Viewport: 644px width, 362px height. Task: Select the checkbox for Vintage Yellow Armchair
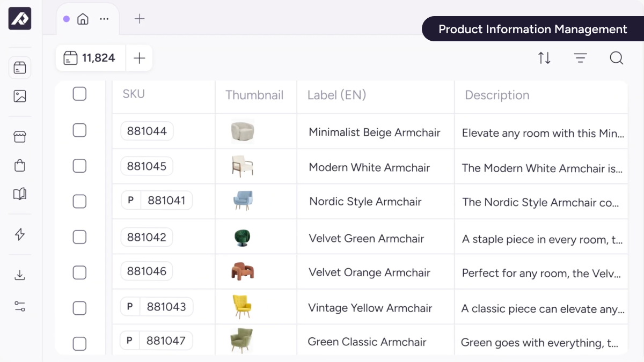coord(79,308)
